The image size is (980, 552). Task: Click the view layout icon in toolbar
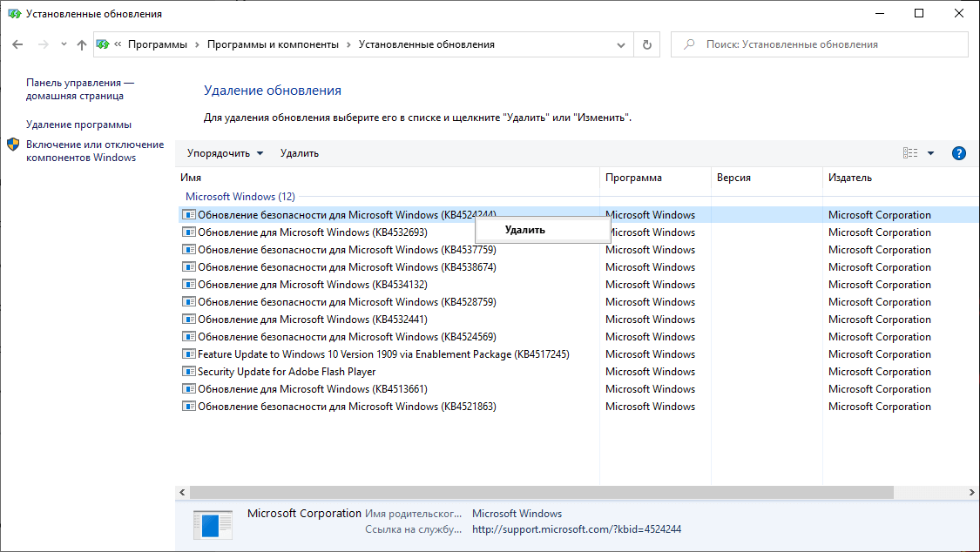pyautogui.click(x=910, y=153)
